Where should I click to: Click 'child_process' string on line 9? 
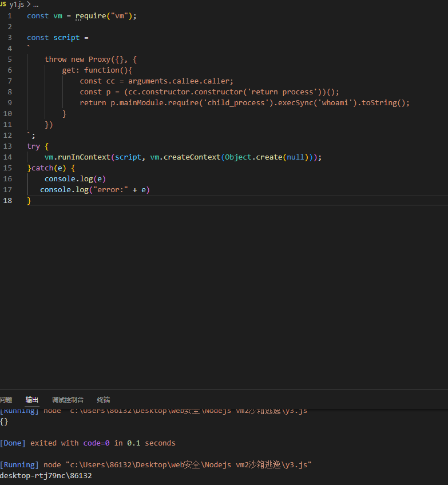coord(236,103)
